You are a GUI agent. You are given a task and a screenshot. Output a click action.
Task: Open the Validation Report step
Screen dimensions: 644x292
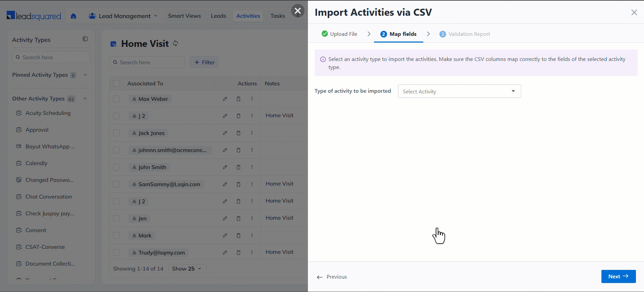(x=465, y=34)
